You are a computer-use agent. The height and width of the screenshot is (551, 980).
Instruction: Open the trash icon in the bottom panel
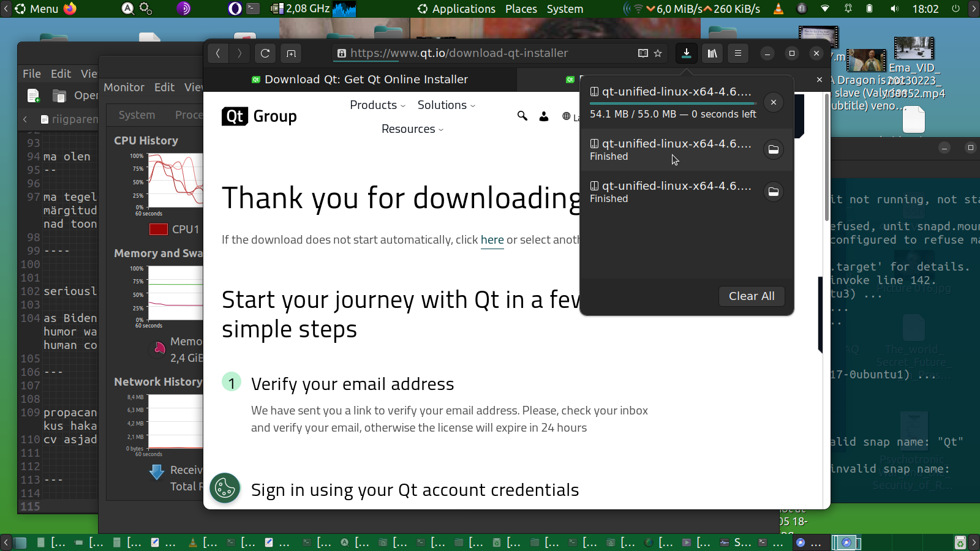(960, 542)
